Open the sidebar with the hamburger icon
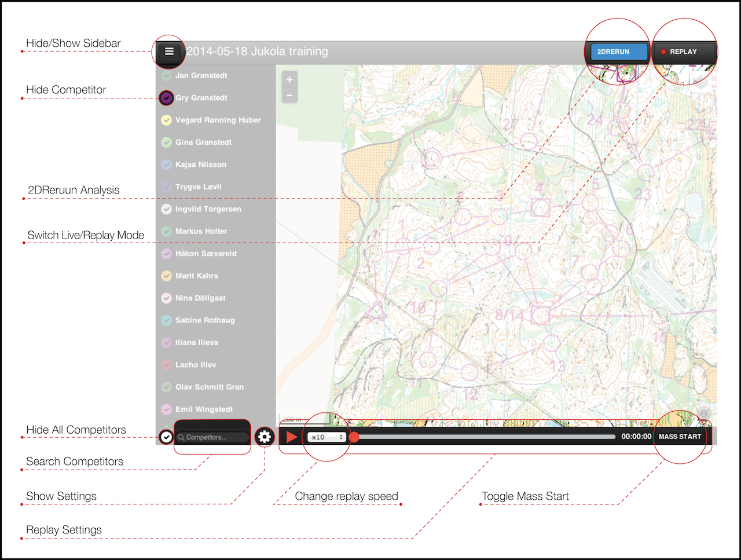The width and height of the screenshot is (741, 560). [169, 52]
